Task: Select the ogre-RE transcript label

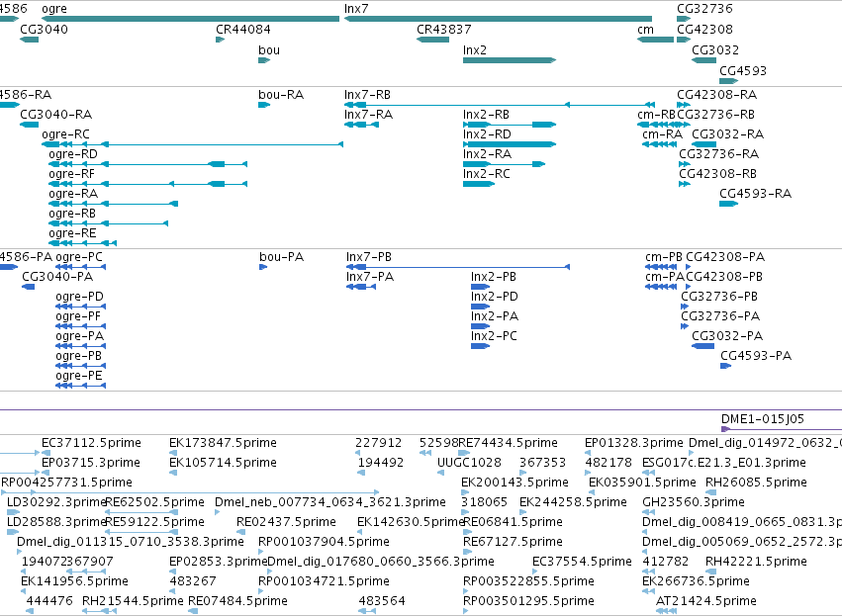Action: 72,234
